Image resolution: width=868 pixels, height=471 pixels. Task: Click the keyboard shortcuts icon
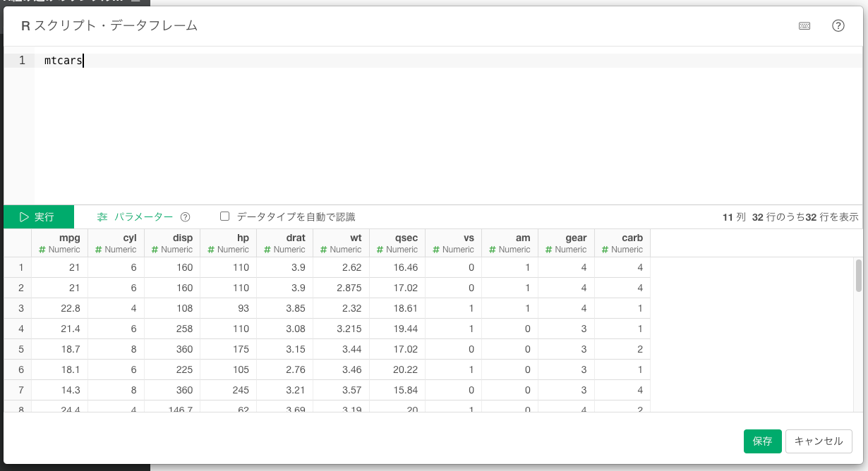tap(804, 26)
